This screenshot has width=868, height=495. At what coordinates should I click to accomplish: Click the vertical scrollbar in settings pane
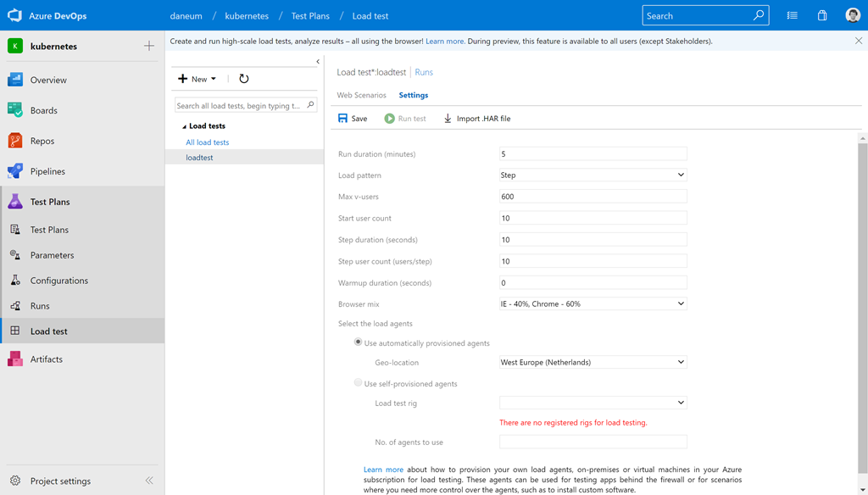point(863,305)
